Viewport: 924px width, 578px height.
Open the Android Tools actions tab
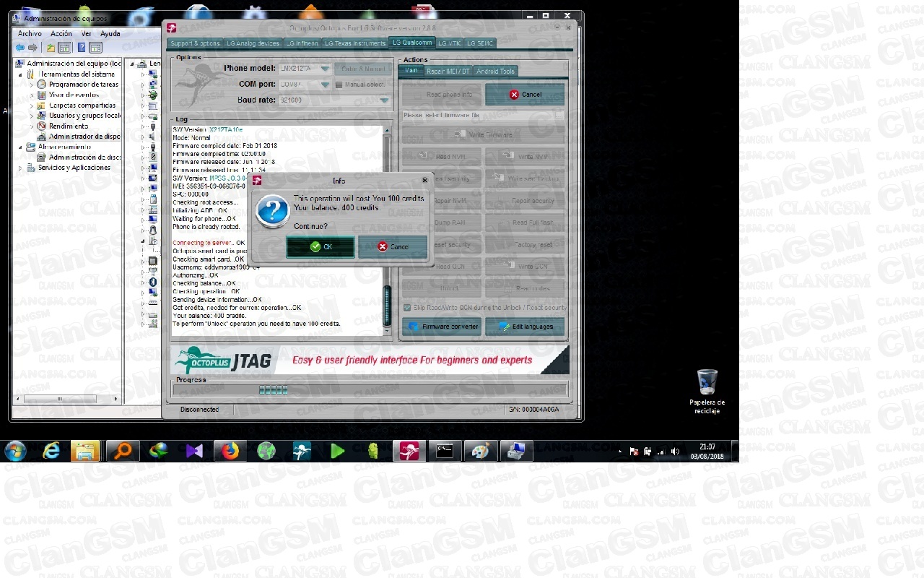pos(495,71)
